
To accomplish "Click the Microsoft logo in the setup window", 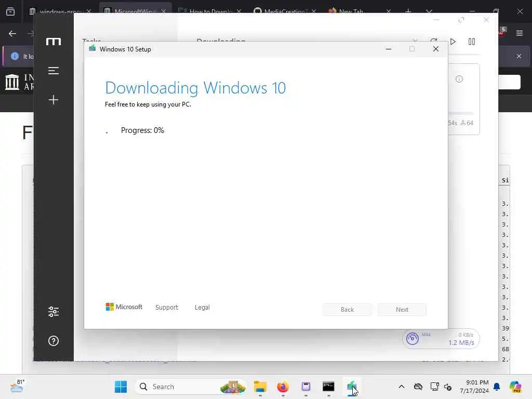I will coord(124,307).
